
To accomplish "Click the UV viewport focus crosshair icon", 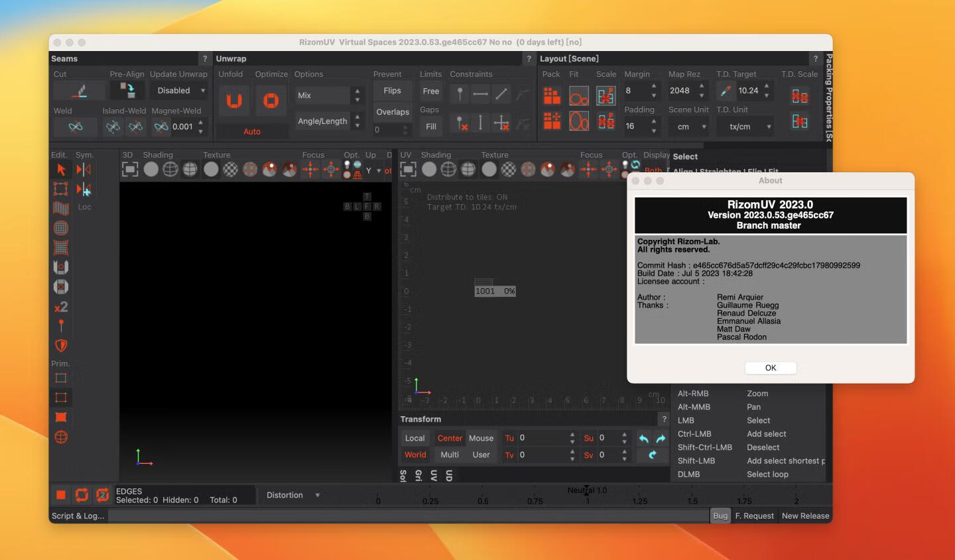I will pyautogui.click(x=589, y=170).
